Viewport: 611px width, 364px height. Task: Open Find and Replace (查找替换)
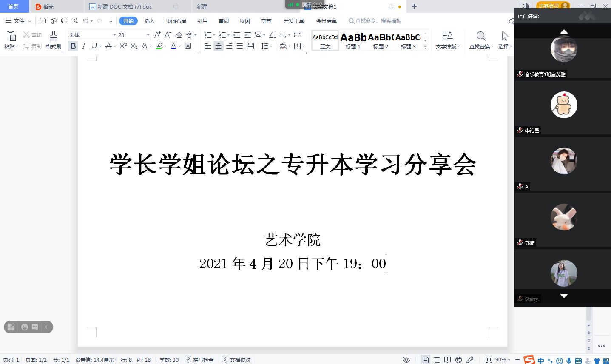(481, 40)
